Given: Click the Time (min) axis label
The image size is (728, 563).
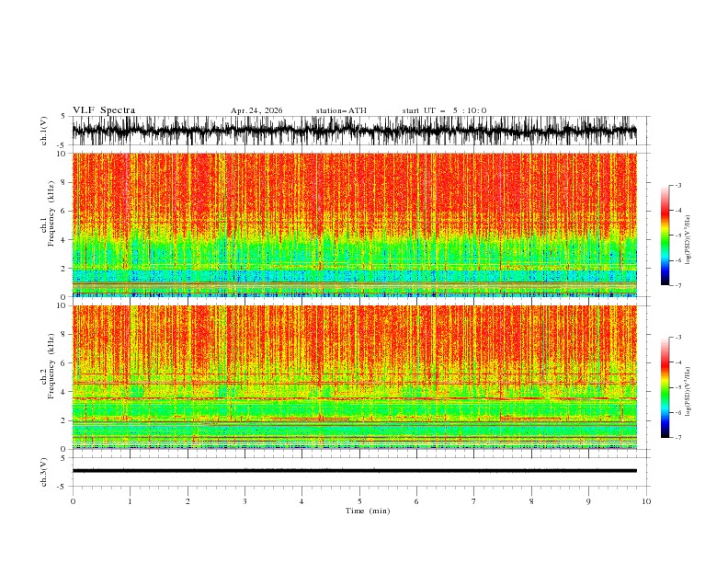Looking at the screenshot, I should [368, 511].
